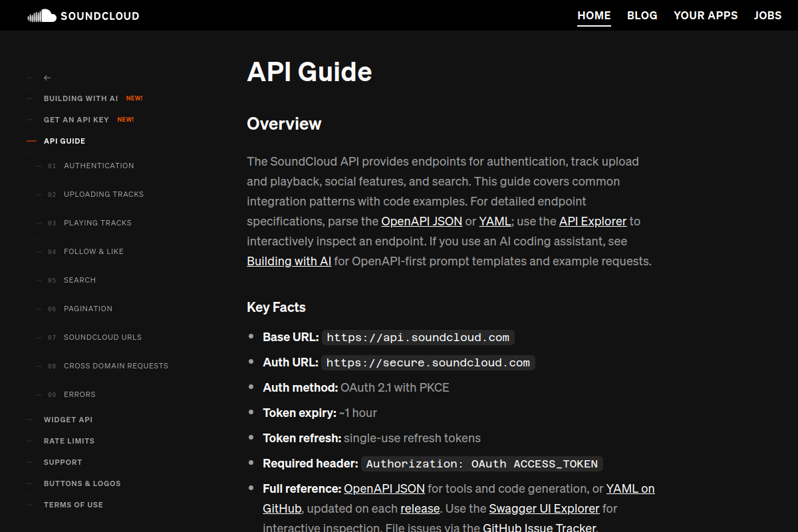
Task: Jump to 02 Uploading Tracks section
Action: (104, 194)
